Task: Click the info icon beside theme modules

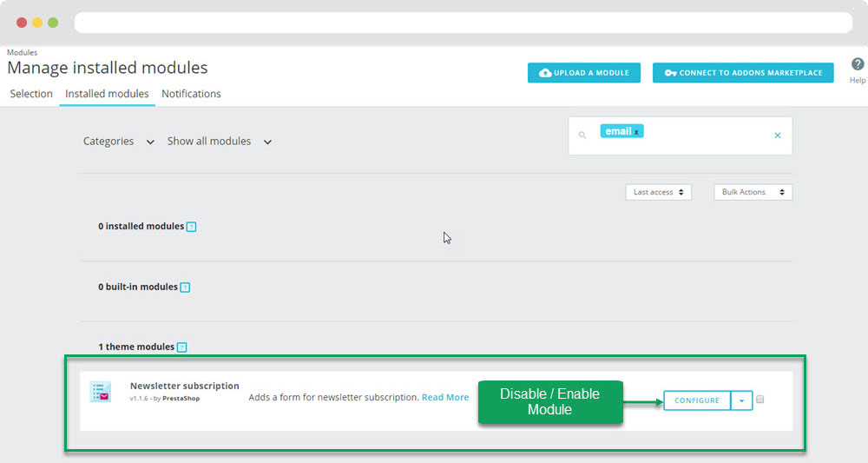Action: click(181, 347)
